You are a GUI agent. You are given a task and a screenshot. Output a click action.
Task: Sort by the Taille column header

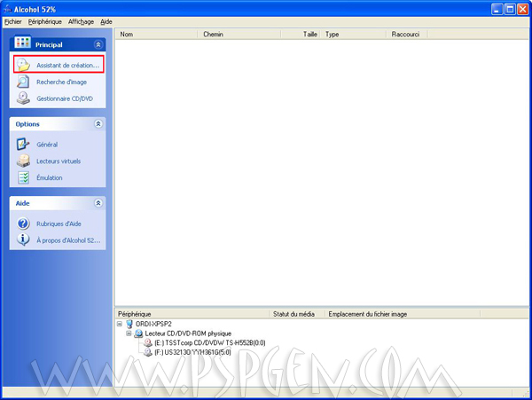point(301,35)
